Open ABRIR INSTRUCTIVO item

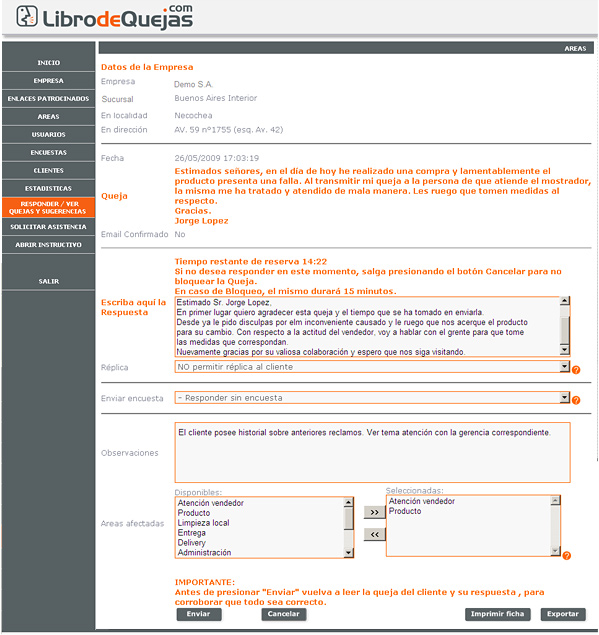49,245
